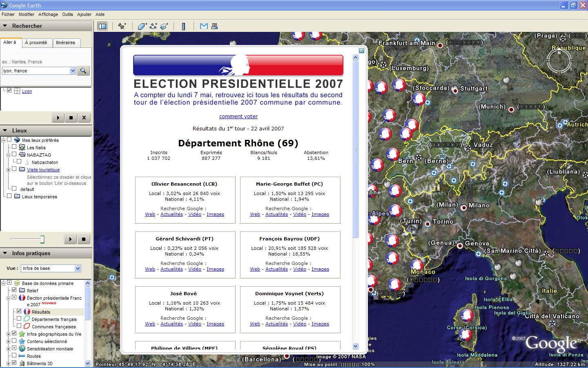Open the Lyon search result link

click(27, 91)
